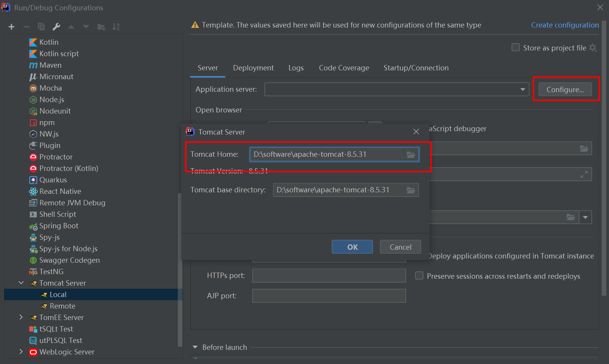
Task: Browse Tomcat base directory folder icon
Action: click(x=411, y=190)
